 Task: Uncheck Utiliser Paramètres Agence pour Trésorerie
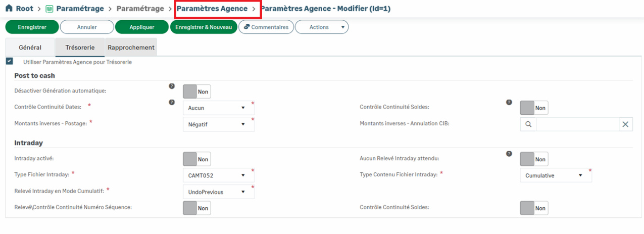coord(10,61)
